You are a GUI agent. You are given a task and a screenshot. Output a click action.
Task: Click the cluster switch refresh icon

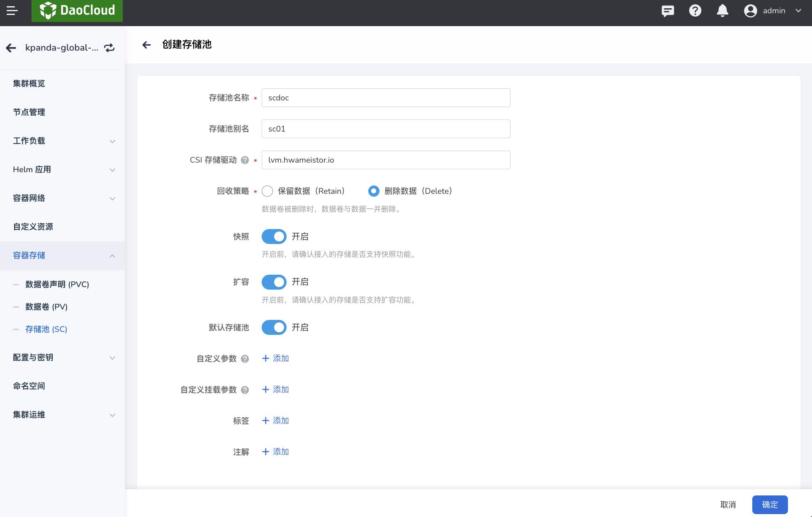coord(109,48)
